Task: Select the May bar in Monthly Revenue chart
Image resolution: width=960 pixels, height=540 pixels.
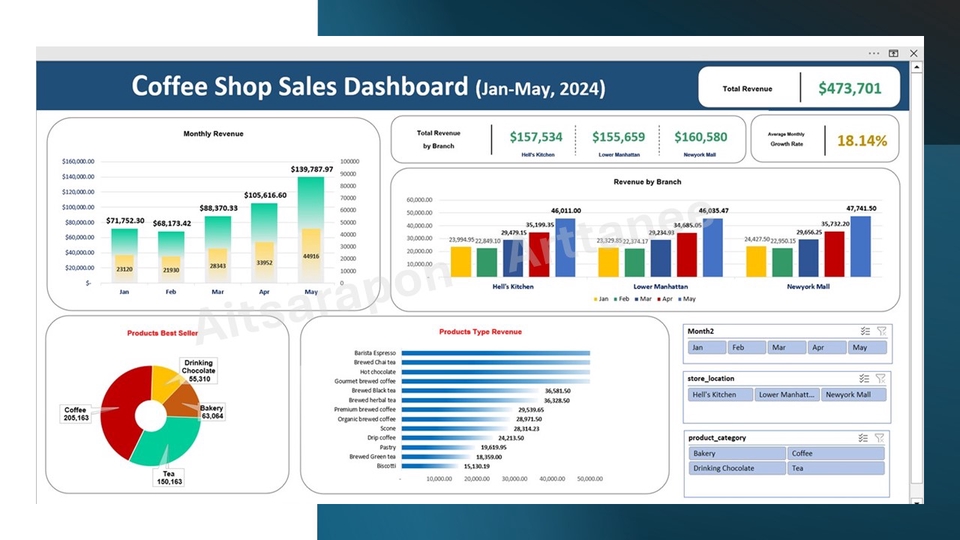Action: [311, 230]
